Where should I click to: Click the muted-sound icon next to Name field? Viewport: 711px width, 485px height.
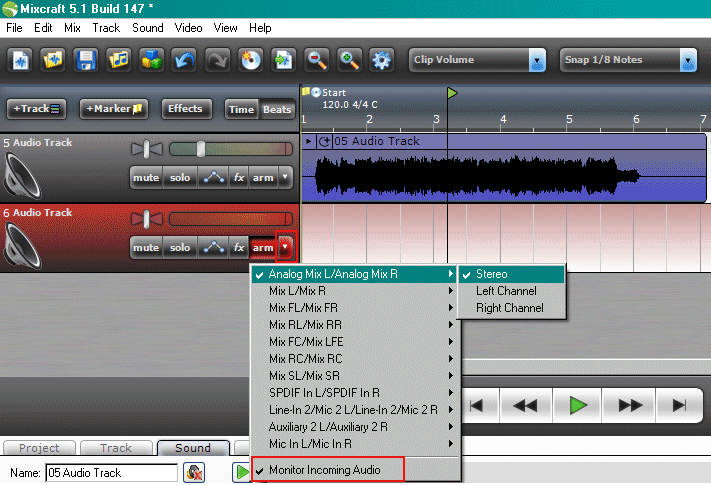[x=194, y=472]
